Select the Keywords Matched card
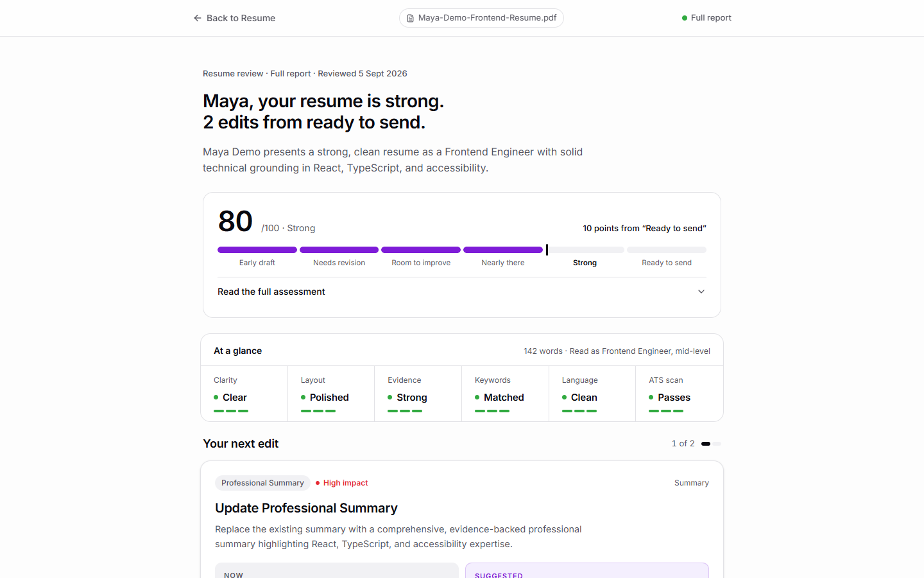924x578 pixels. coord(506,394)
